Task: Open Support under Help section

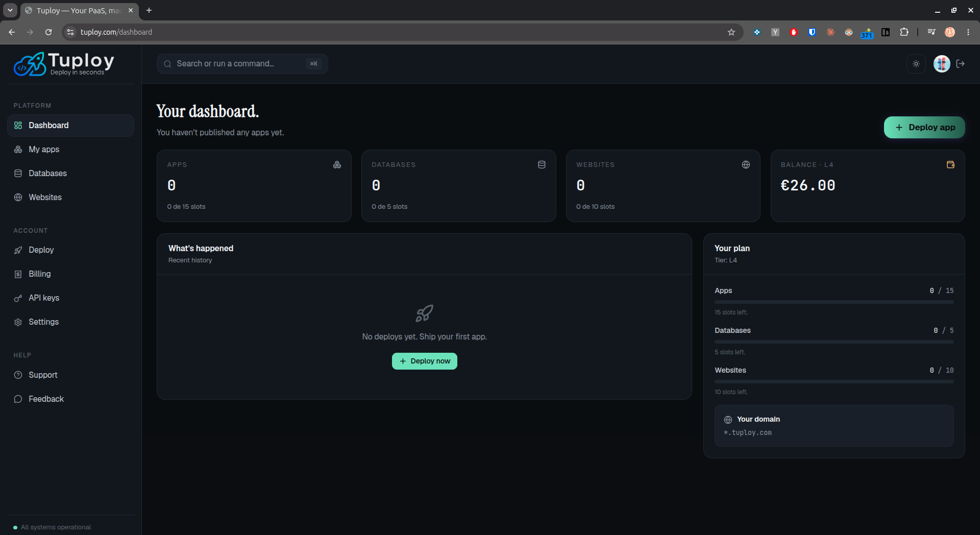Action: point(70,375)
